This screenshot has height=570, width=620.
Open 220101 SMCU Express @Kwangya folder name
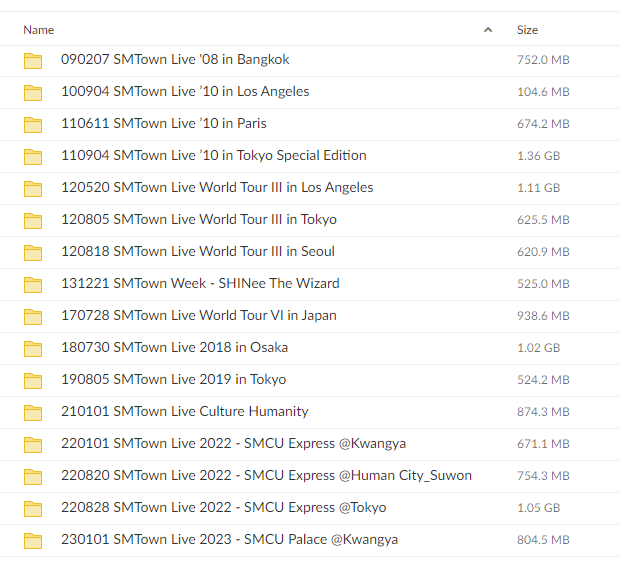(233, 444)
